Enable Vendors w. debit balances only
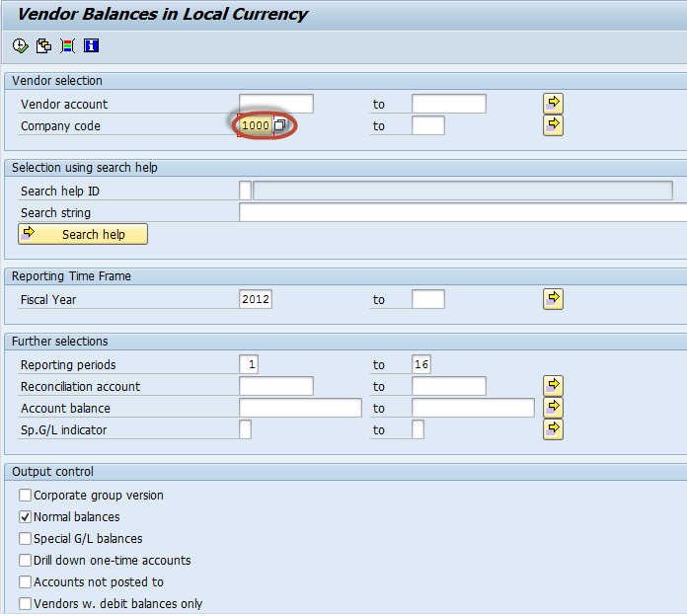 [x=25, y=604]
